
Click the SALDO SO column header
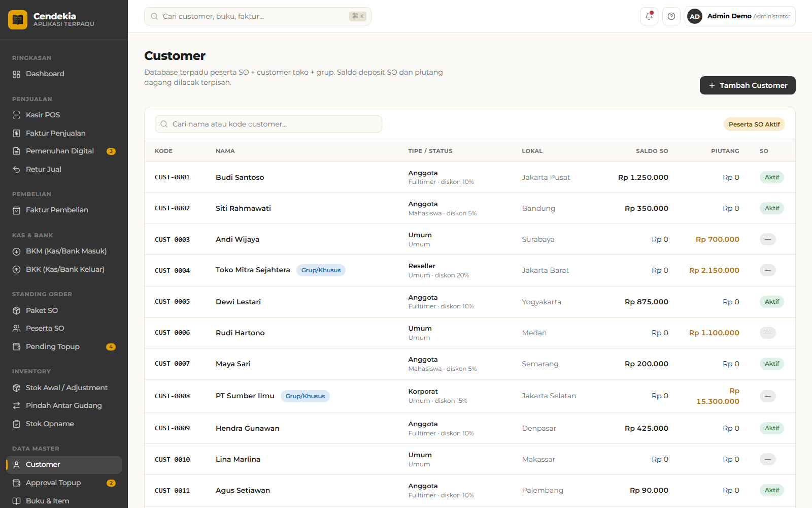[652, 151]
